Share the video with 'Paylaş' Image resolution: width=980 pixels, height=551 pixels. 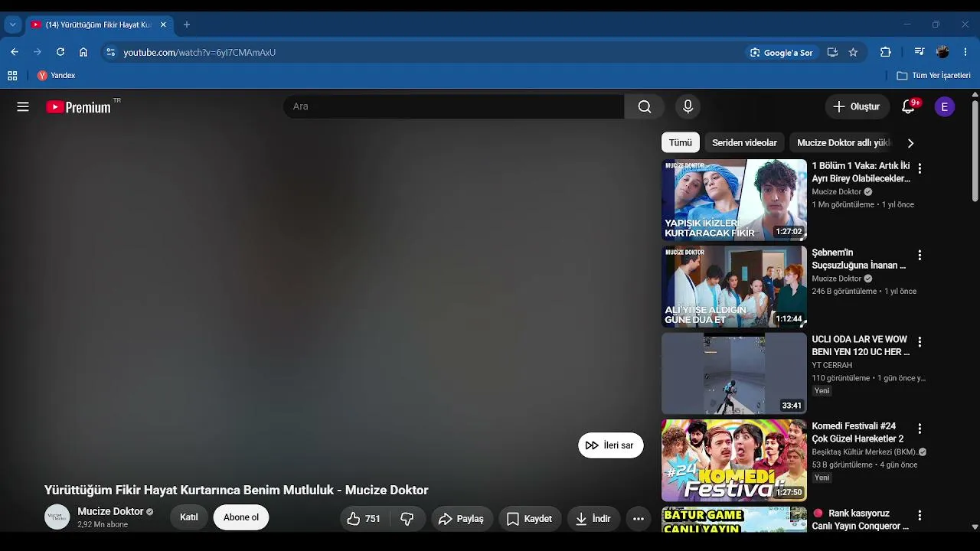point(461,519)
